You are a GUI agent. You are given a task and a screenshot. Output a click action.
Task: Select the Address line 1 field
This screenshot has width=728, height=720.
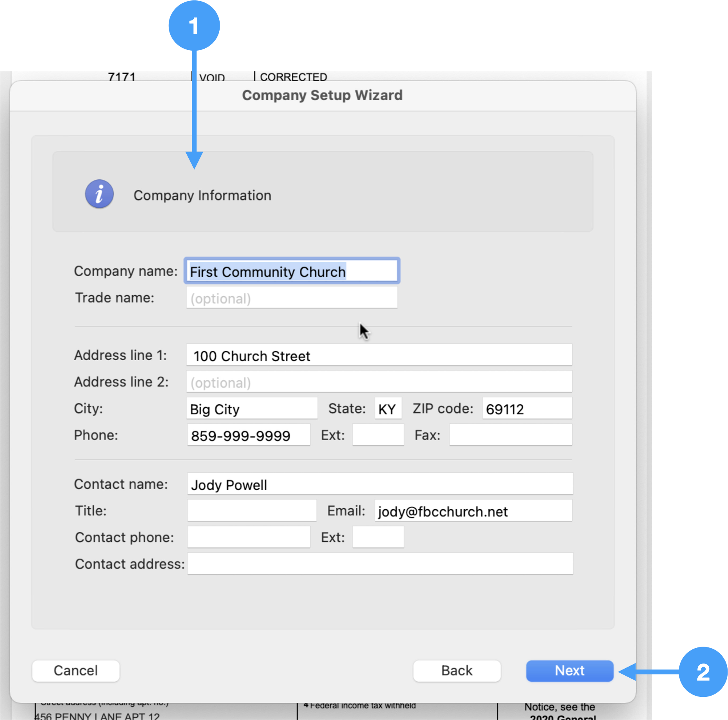[x=379, y=355]
